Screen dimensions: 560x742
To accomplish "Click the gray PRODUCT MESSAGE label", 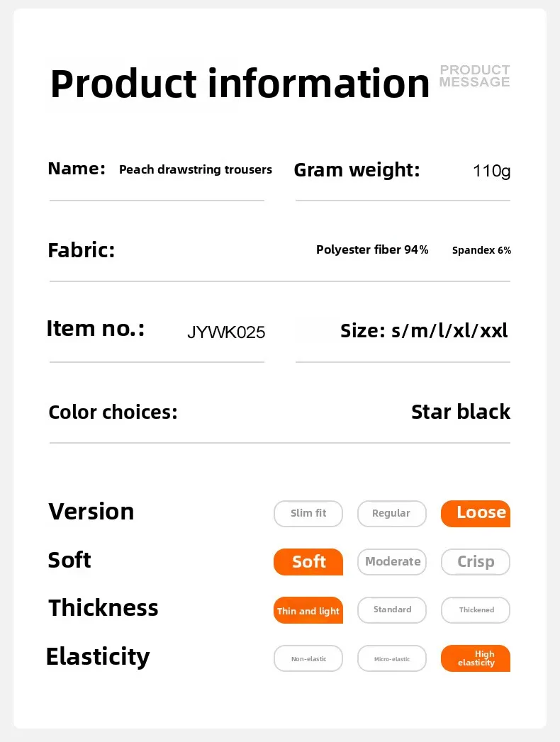I will click(474, 76).
